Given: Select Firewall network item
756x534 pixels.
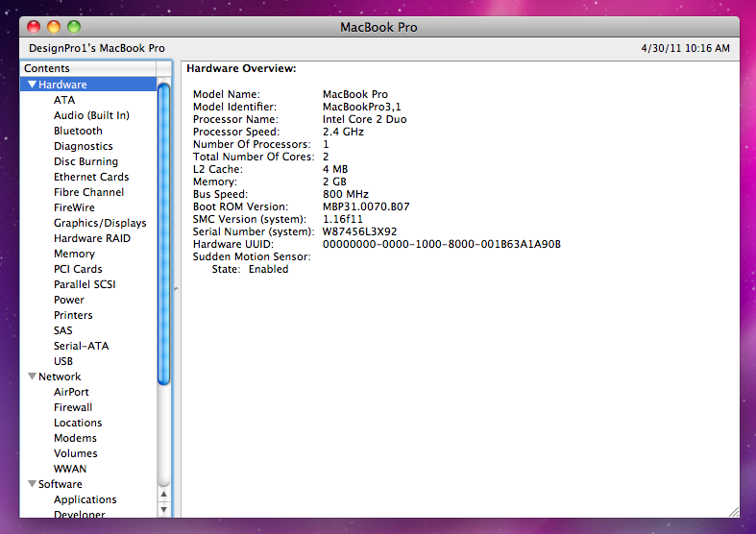Looking at the screenshot, I should pos(73,407).
